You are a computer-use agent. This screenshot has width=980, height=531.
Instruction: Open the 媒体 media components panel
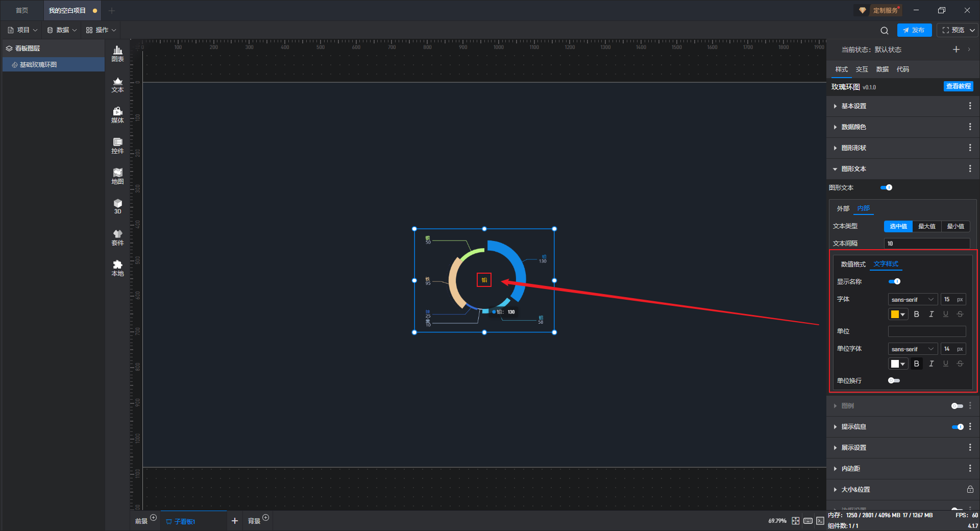pyautogui.click(x=117, y=115)
